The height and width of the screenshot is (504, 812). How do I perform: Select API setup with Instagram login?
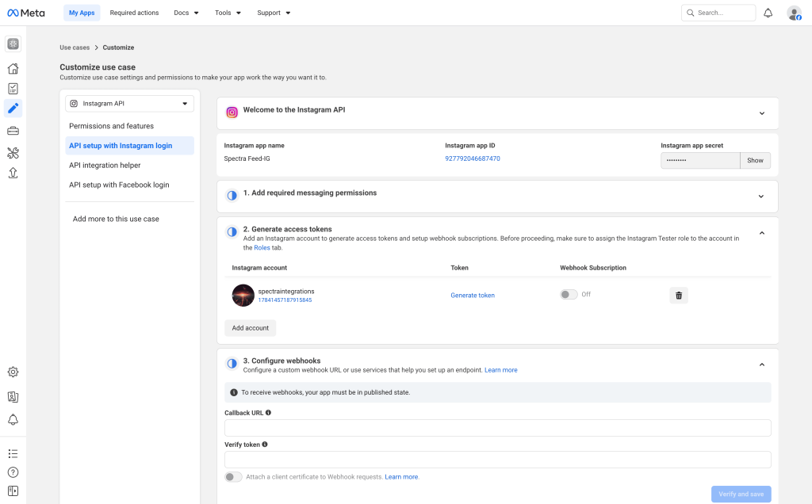129,145
